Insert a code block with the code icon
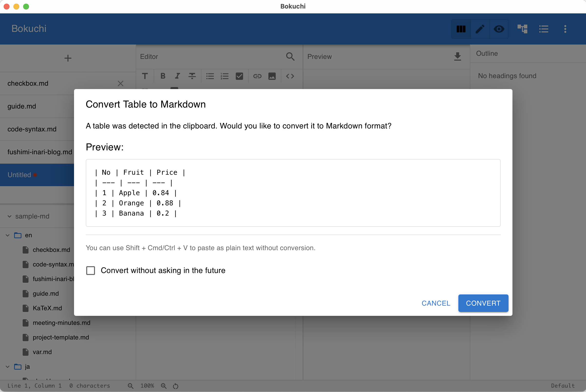Screen dimensions: 586x392 [x=290, y=76]
